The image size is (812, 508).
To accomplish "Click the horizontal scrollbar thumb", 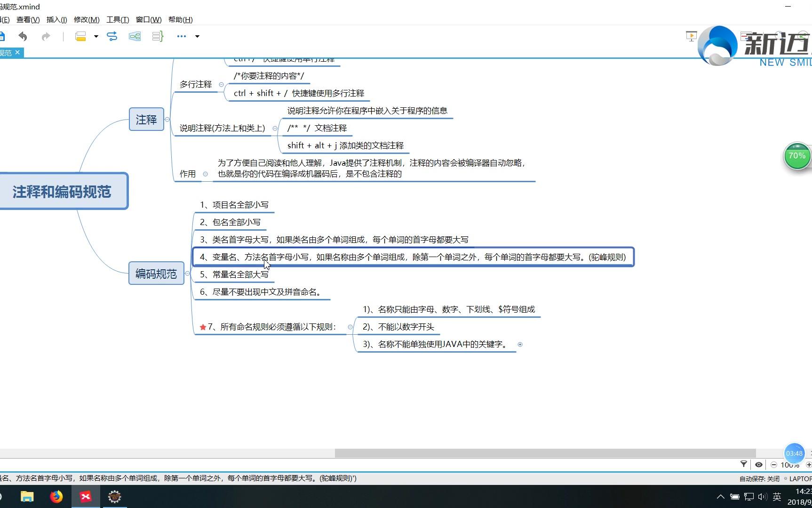I will pos(545,453).
